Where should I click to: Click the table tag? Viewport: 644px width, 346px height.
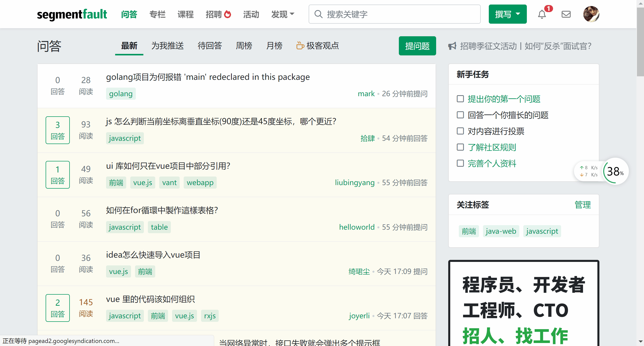[x=159, y=227]
